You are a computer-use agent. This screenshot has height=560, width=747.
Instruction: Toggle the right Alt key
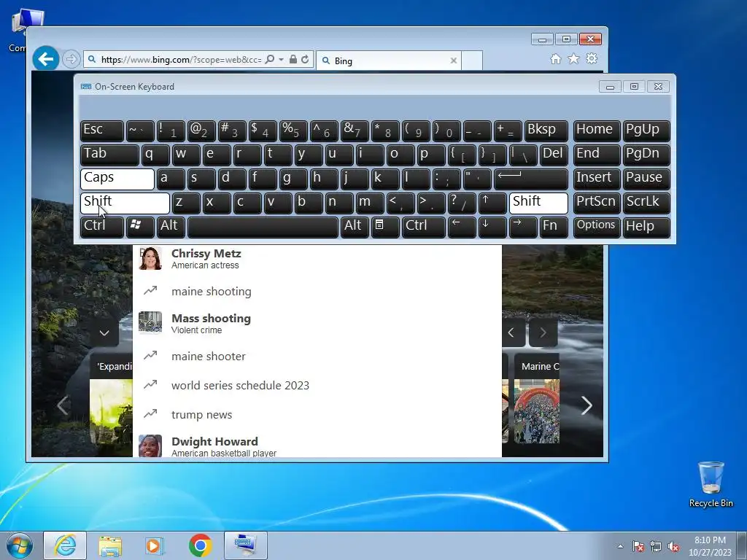tap(355, 227)
